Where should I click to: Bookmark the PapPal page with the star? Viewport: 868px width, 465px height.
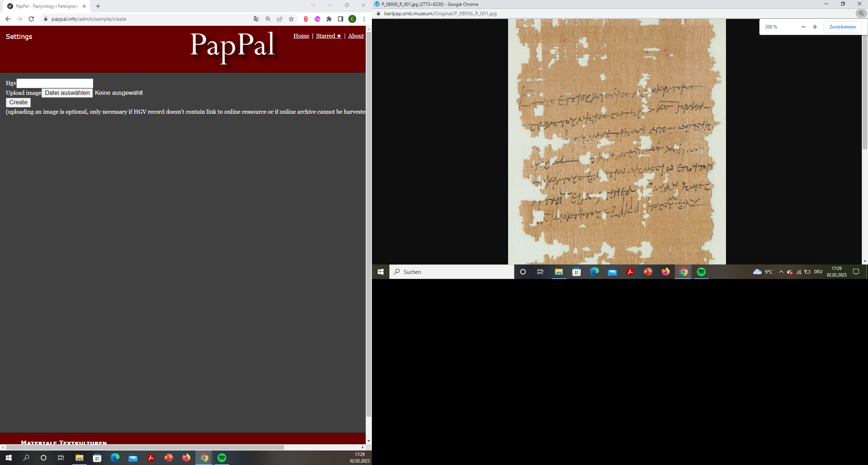tap(291, 19)
